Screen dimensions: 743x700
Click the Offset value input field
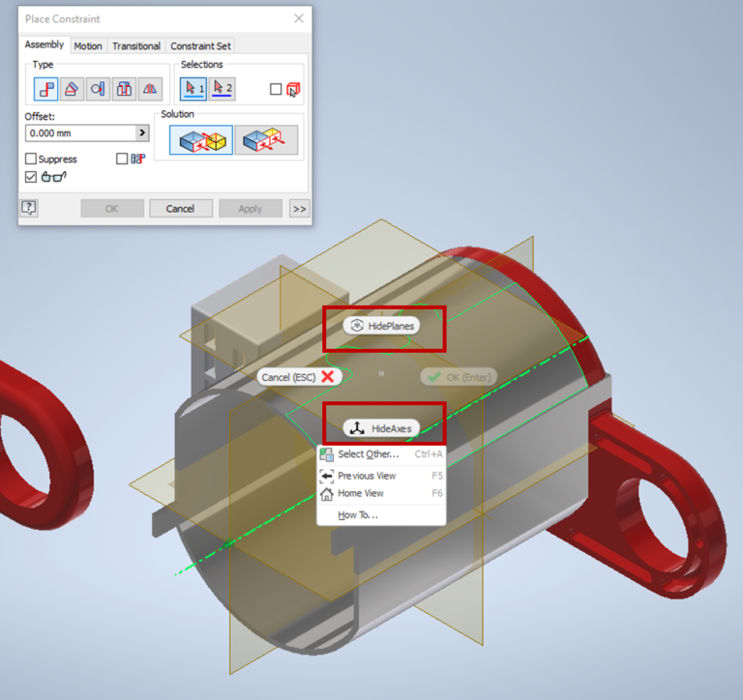pyautogui.click(x=81, y=133)
